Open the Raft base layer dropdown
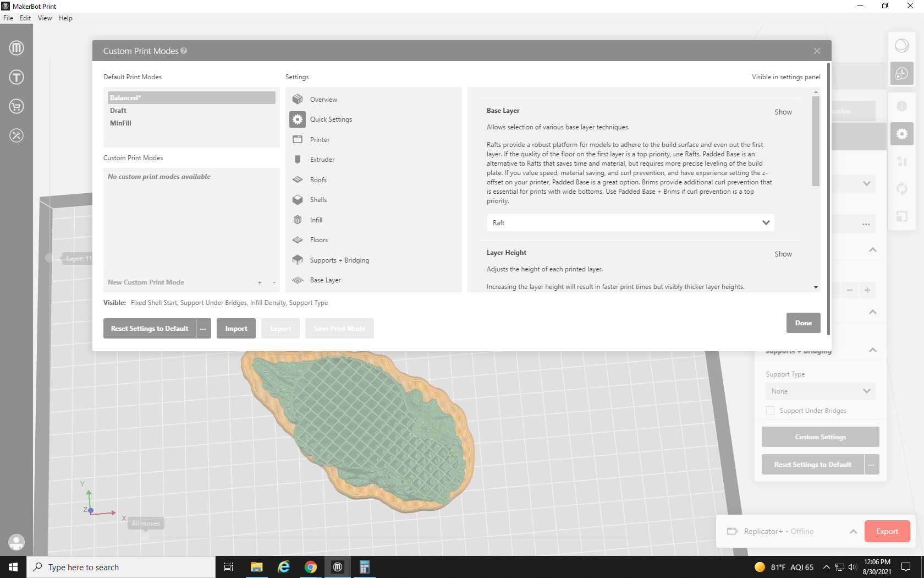The width and height of the screenshot is (924, 578). tap(630, 223)
